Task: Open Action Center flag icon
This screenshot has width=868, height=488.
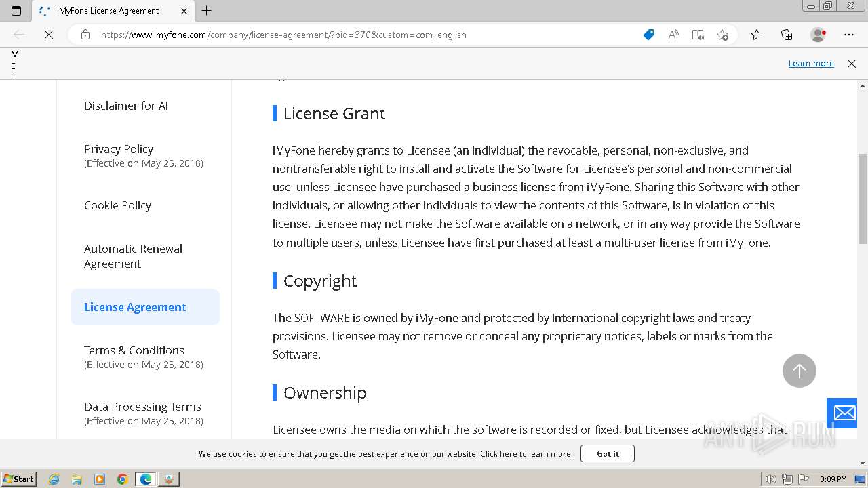Action: click(804, 479)
